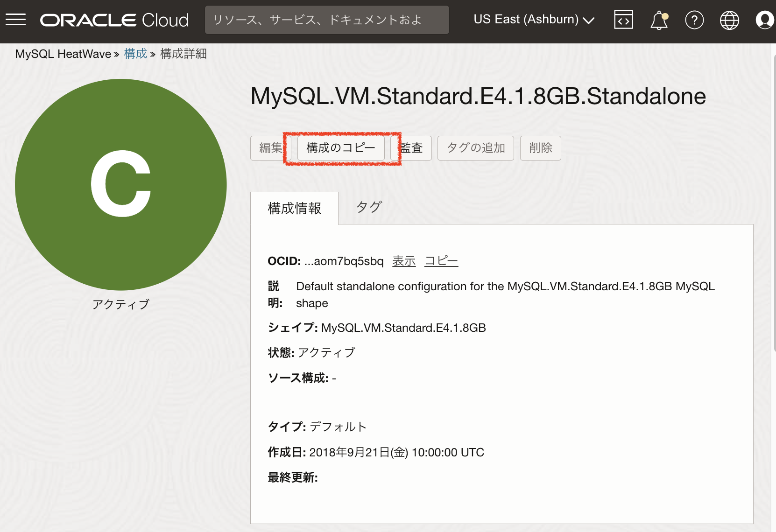Screen dimensions: 776x532
Task: Click the 構成のコピー button
Action: click(x=341, y=148)
